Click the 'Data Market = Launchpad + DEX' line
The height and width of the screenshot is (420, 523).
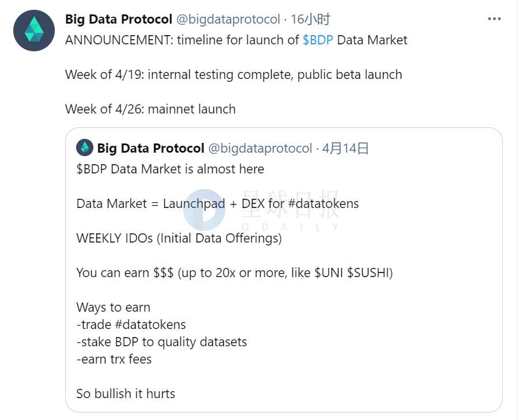(x=217, y=204)
